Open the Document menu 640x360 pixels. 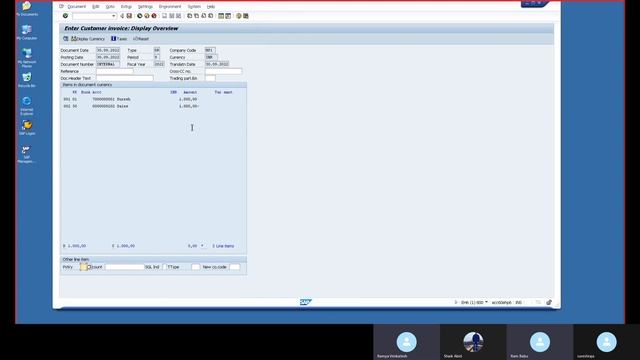pos(76,7)
